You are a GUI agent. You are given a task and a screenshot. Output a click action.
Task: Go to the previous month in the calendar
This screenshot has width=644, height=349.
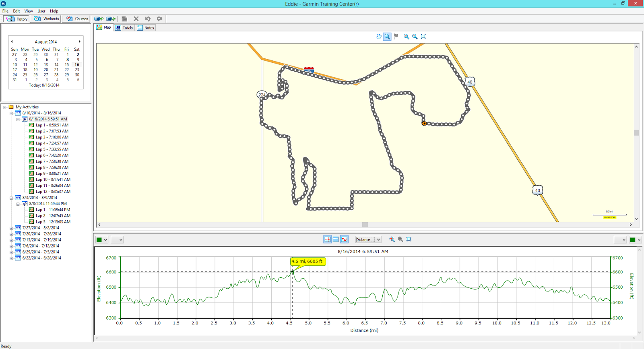point(12,41)
